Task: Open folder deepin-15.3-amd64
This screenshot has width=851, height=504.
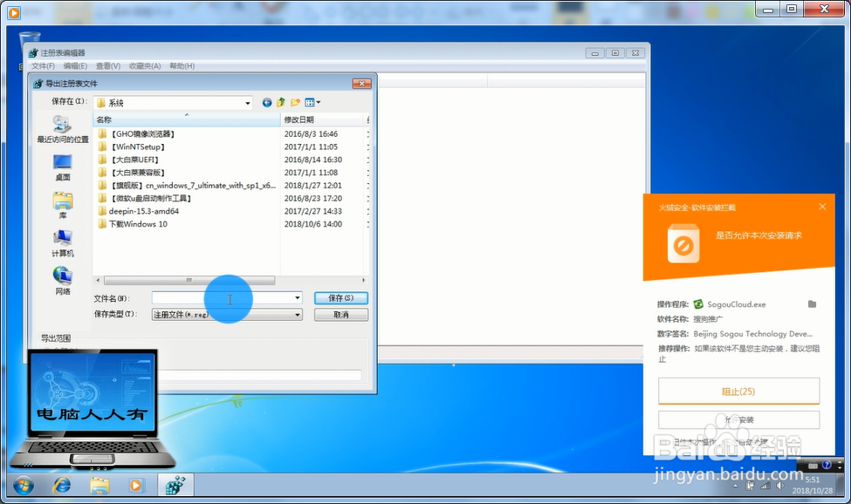Action: pyautogui.click(x=139, y=211)
